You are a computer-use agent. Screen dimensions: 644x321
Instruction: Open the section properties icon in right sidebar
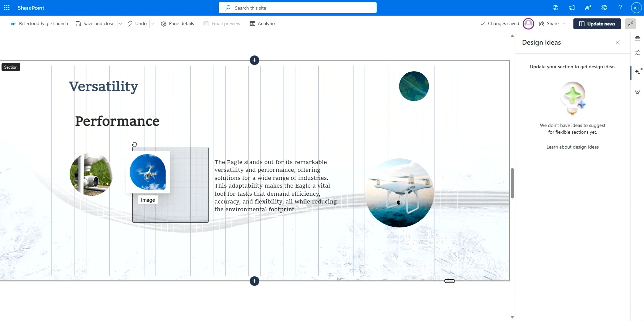[x=637, y=53]
